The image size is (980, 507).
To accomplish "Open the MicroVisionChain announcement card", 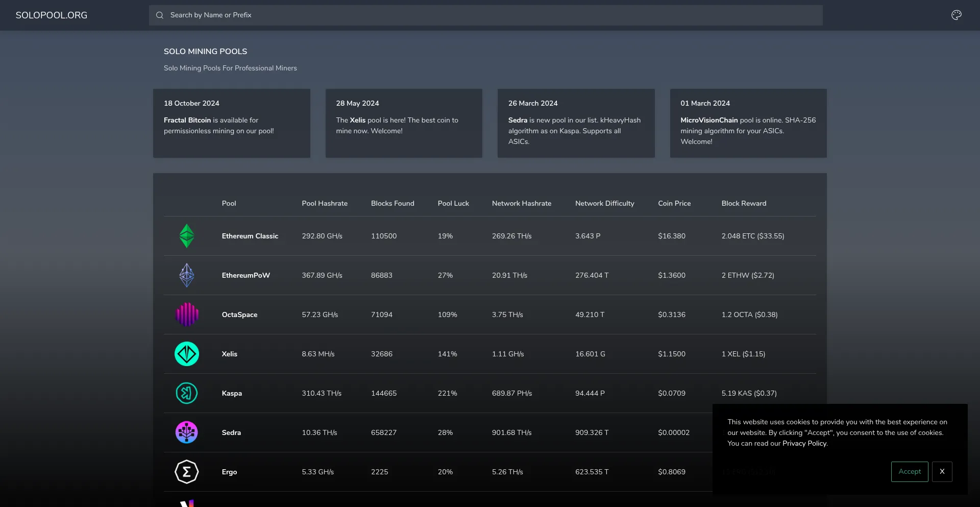I will coord(748,123).
